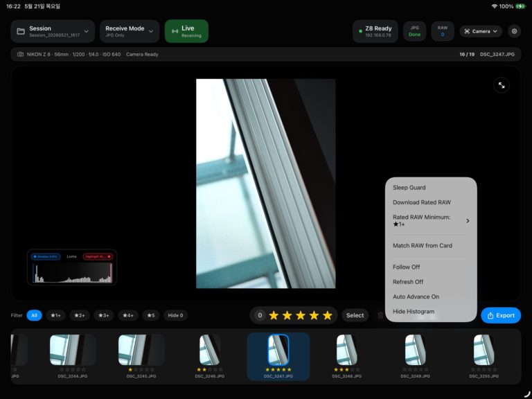Click the Select button
The height and width of the screenshot is (399, 532).
[x=355, y=315]
